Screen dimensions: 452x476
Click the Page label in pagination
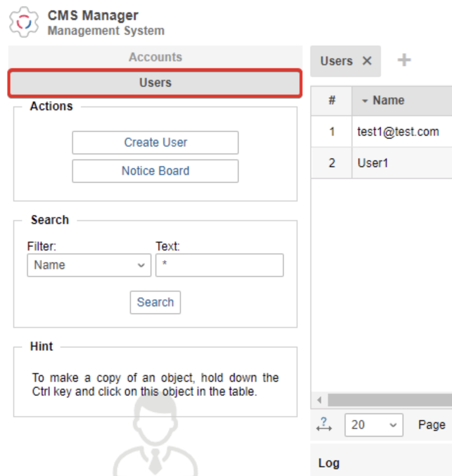[432, 425]
